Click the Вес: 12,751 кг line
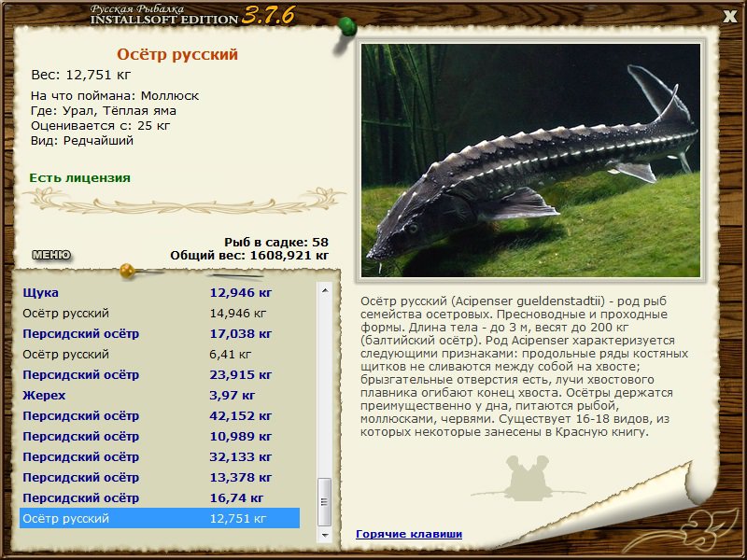The image size is (747, 560). [x=80, y=75]
